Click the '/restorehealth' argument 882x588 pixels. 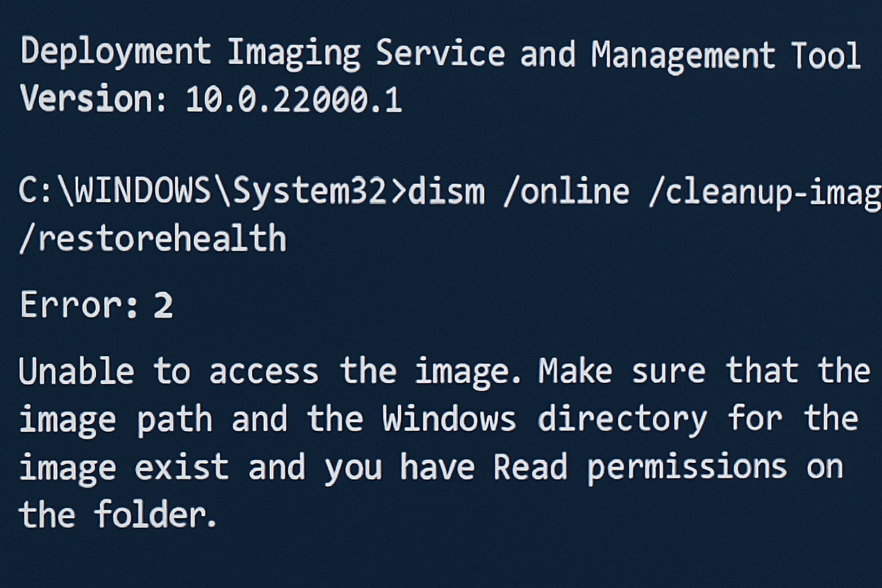(153, 238)
